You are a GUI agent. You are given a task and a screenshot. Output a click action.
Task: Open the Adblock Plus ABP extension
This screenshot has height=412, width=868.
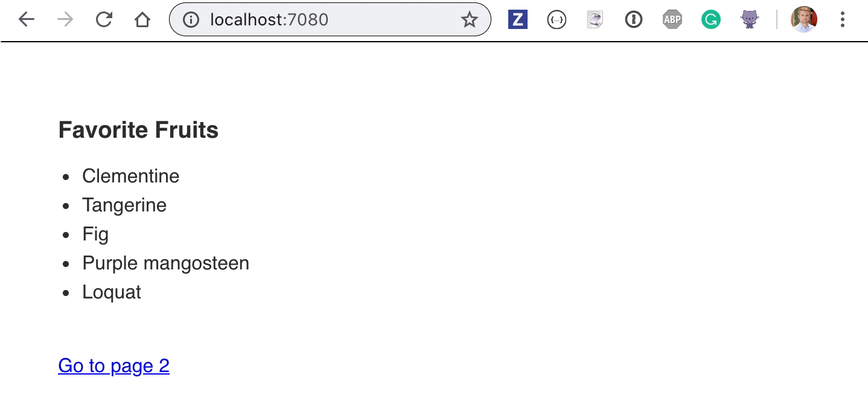coord(672,19)
